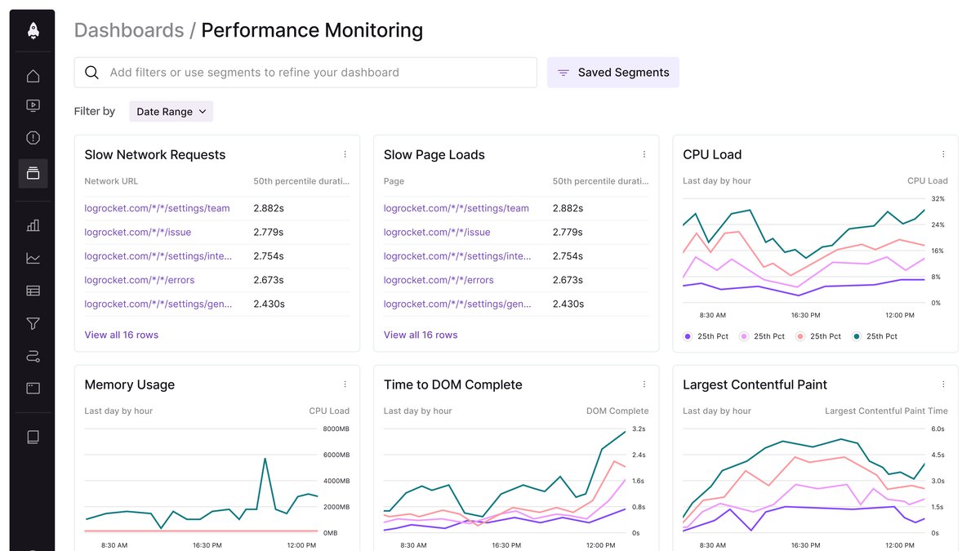Viewport: 980px width, 551px height.
Task: Open the line graph sidebar icon
Action: [x=33, y=258]
